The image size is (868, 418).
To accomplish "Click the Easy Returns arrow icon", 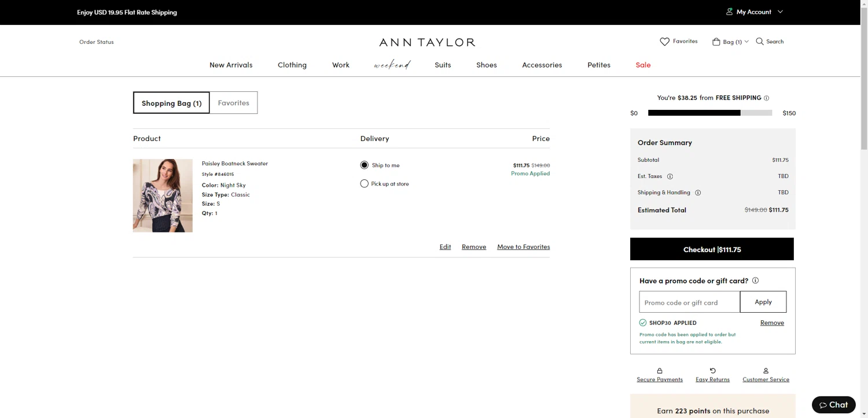I will pos(713,371).
